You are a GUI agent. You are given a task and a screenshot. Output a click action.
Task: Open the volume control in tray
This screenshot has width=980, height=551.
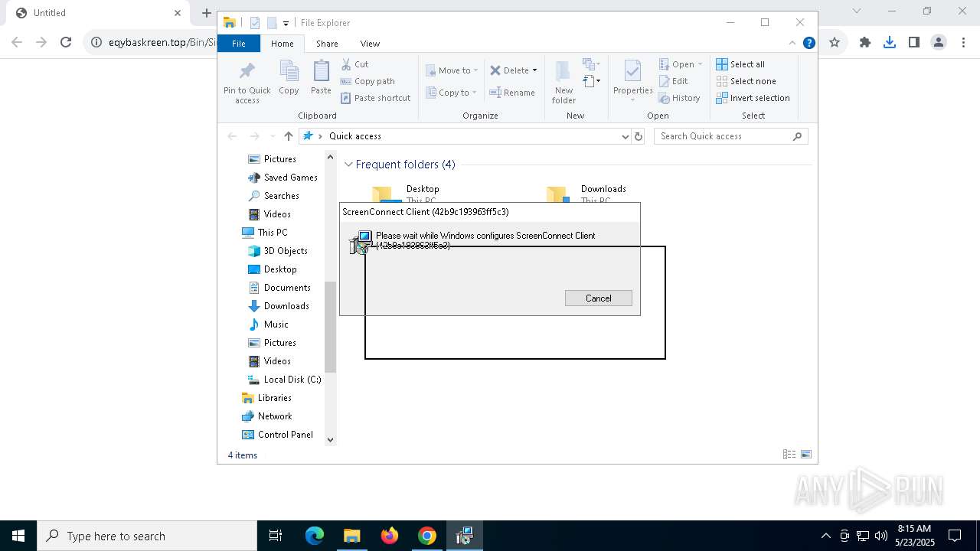pos(880,536)
